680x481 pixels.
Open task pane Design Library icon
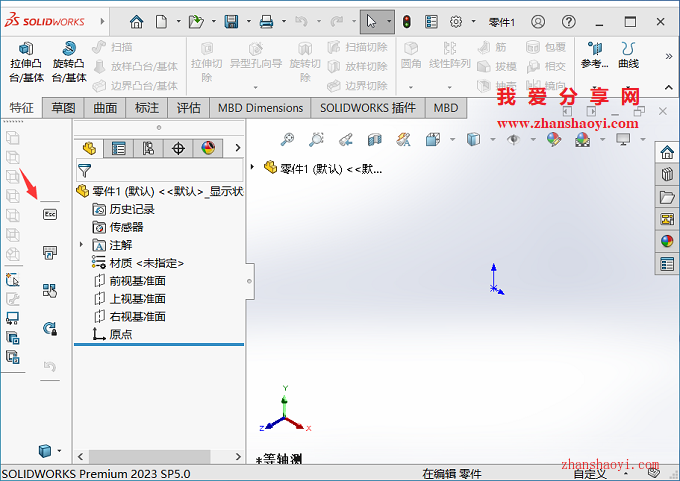point(667,174)
